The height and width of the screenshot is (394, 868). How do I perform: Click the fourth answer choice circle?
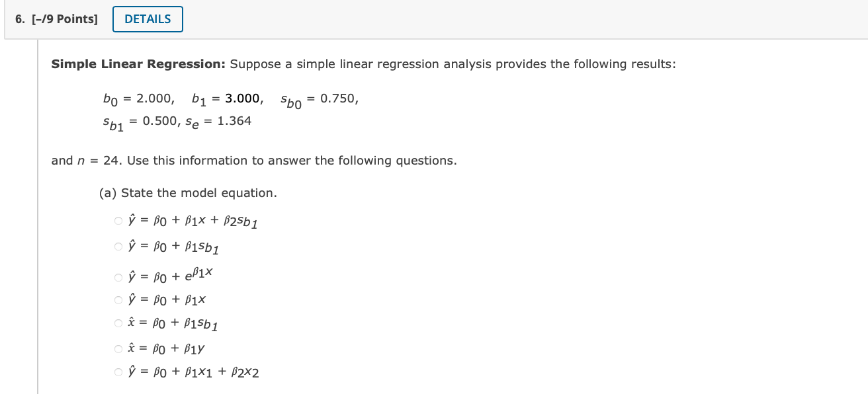pos(118,299)
